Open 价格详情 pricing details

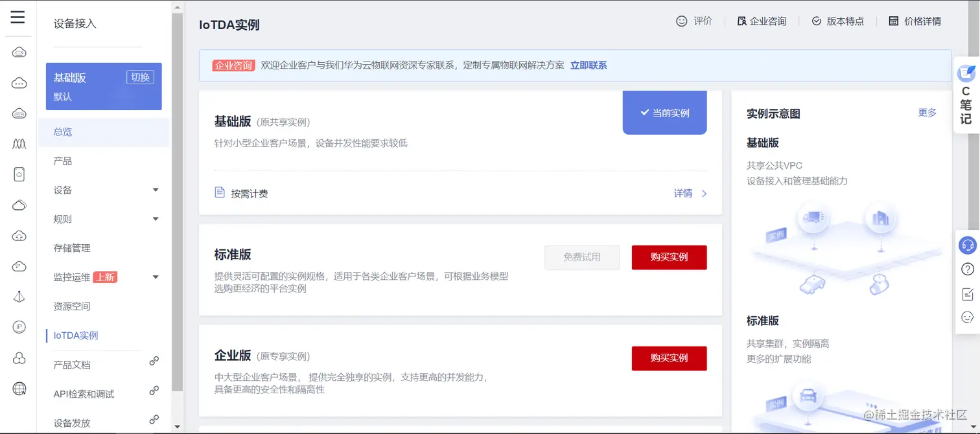tap(915, 21)
